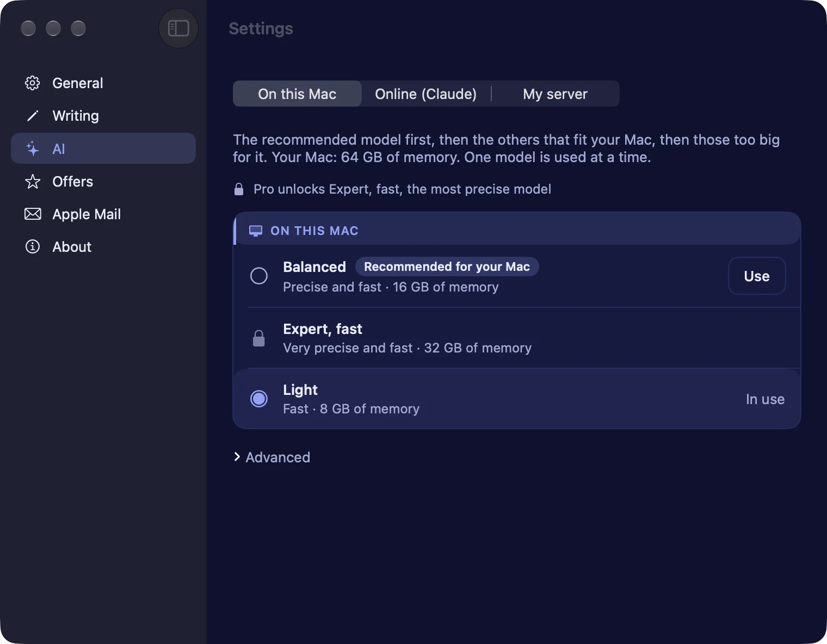Click the Pro unlocks Expert, fast text
Image resolution: width=827 pixels, height=644 pixels.
402,189
